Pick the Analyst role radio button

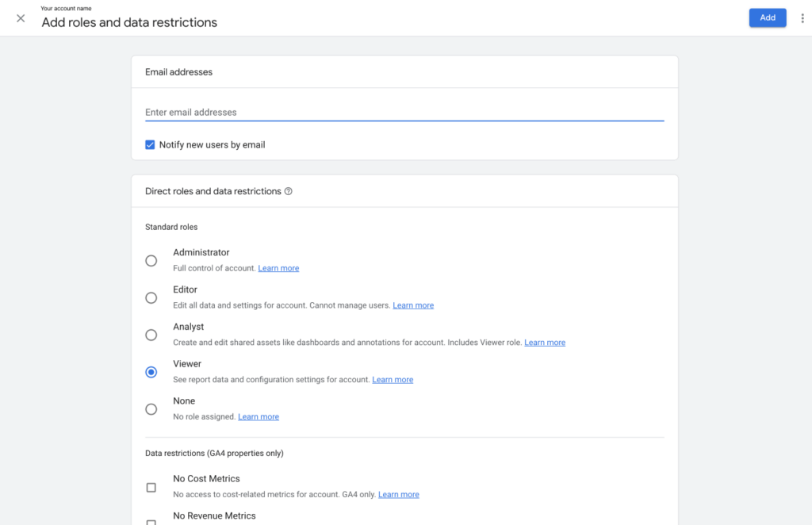151,335
